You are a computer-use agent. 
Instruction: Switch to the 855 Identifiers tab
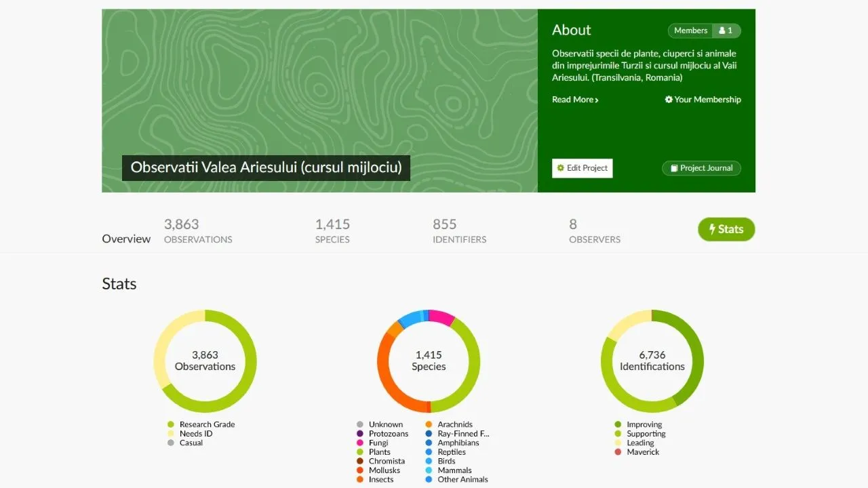click(459, 230)
